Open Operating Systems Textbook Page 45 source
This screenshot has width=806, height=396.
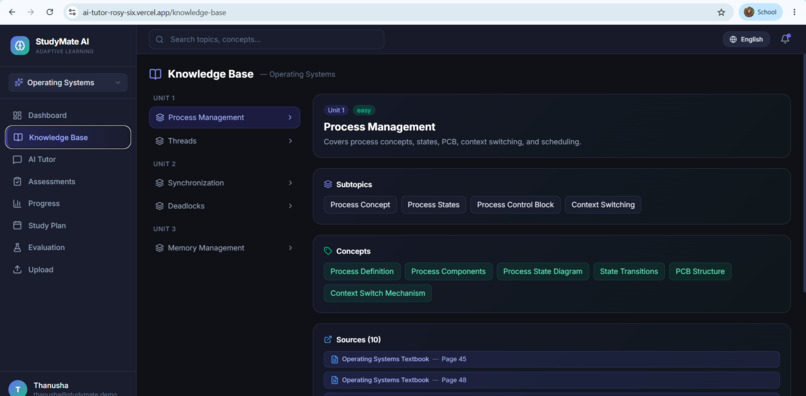552,359
